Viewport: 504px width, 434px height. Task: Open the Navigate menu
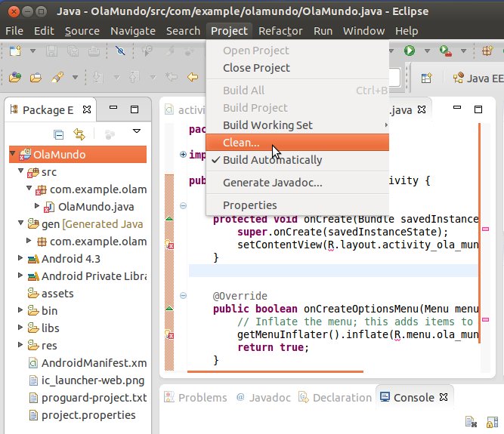[133, 31]
